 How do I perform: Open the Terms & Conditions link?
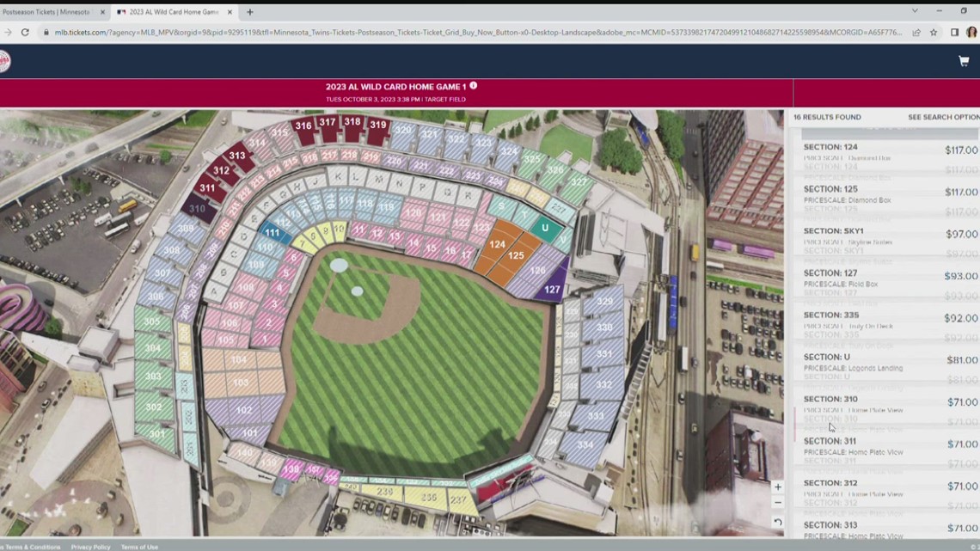pos(32,547)
